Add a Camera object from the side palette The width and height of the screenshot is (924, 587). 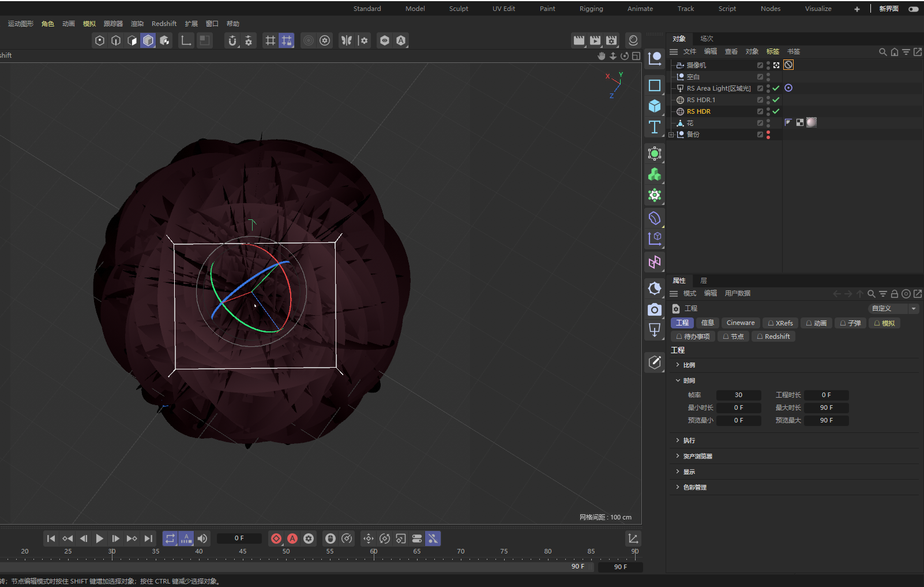[x=655, y=310]
